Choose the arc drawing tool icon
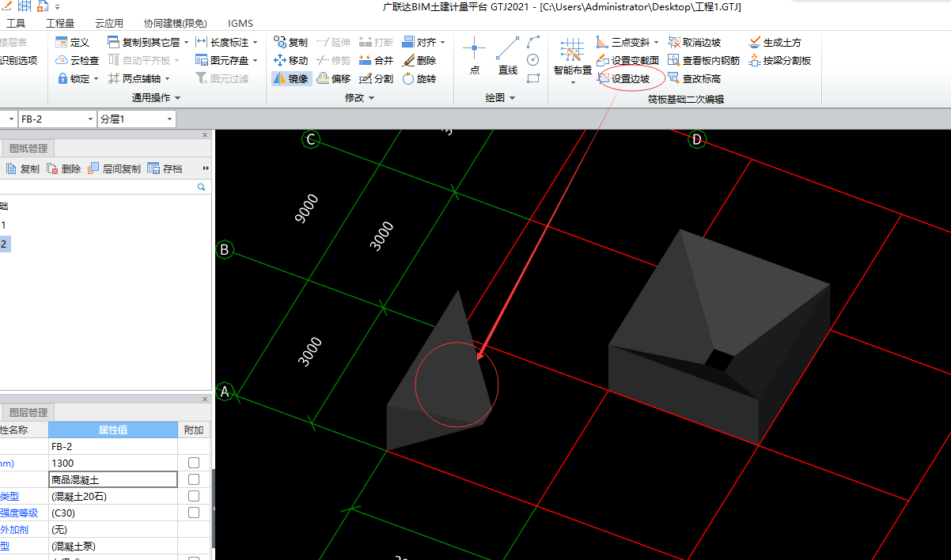 coord(533,41)
